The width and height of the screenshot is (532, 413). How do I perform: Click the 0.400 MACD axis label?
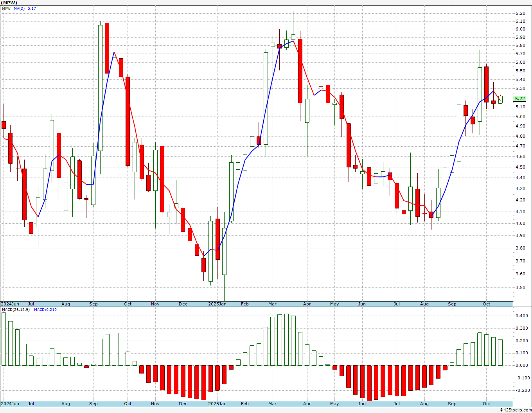[521, 316]
